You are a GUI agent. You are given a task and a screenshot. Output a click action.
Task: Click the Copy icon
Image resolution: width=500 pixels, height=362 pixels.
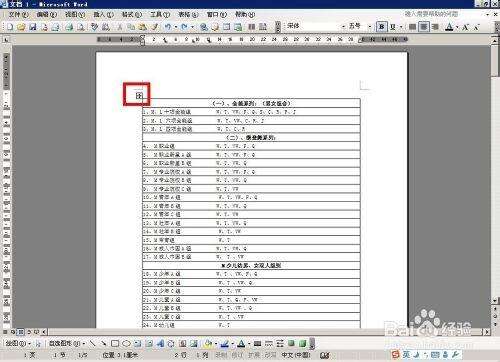(x=131, y=27)
